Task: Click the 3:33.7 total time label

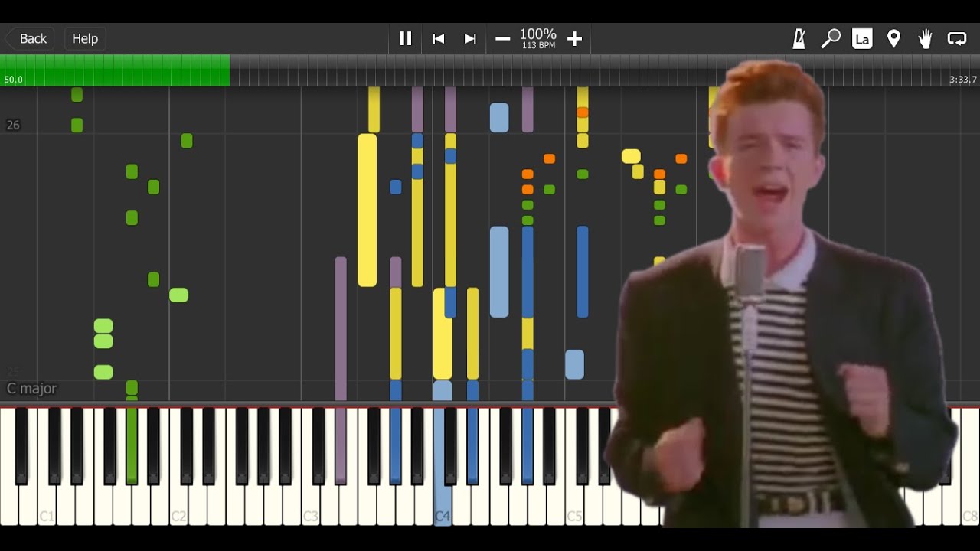Action: coord(962,80)
